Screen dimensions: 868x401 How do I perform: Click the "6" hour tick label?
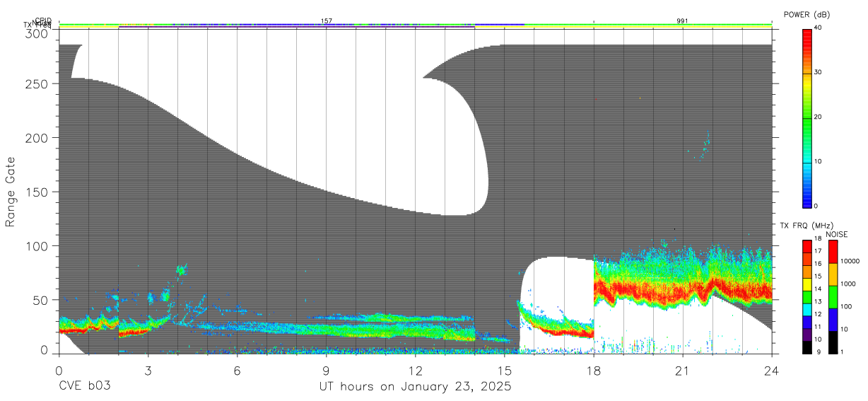pos(237,370)
